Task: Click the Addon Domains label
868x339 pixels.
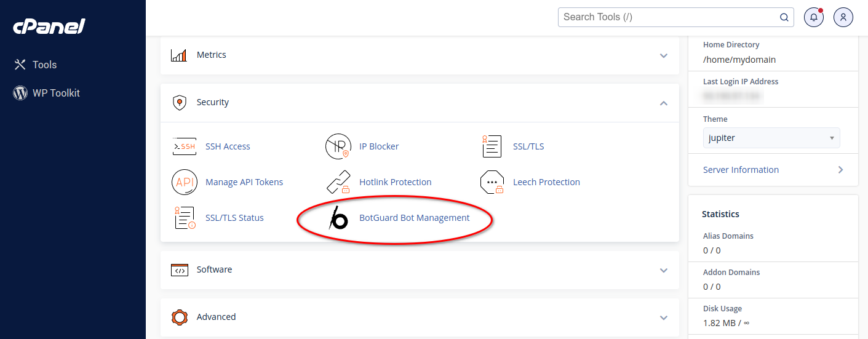Action: [x=731, y=272]
